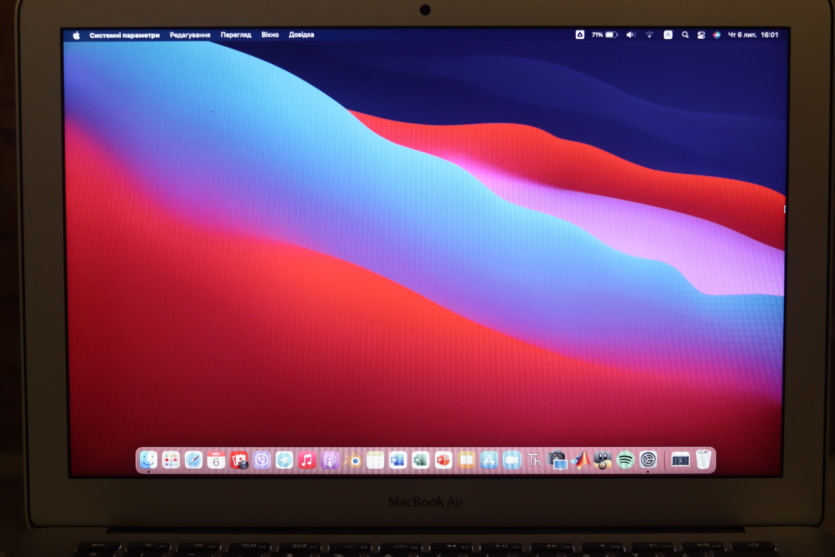Launch Safari browser from the Dock
The image size is (835, 557).
tap(193, 460)
